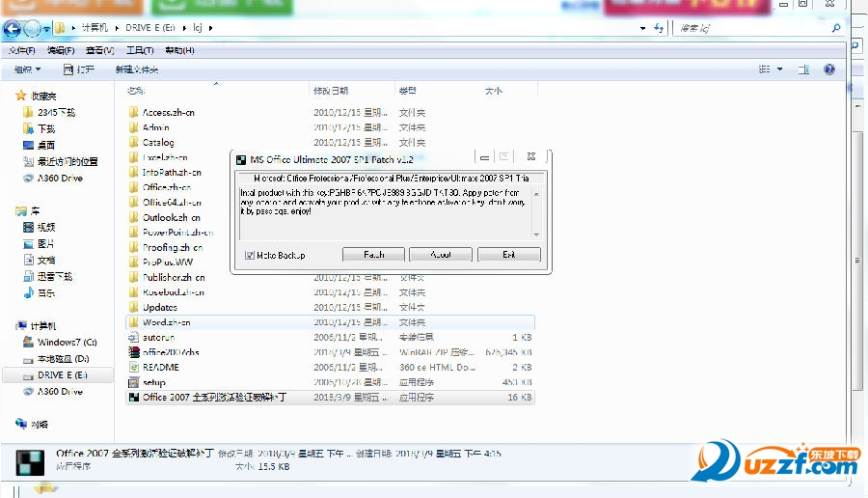The image size is (868, 498).
Task: Select the Office 2007 patch application icon
Action: [133, 398]
